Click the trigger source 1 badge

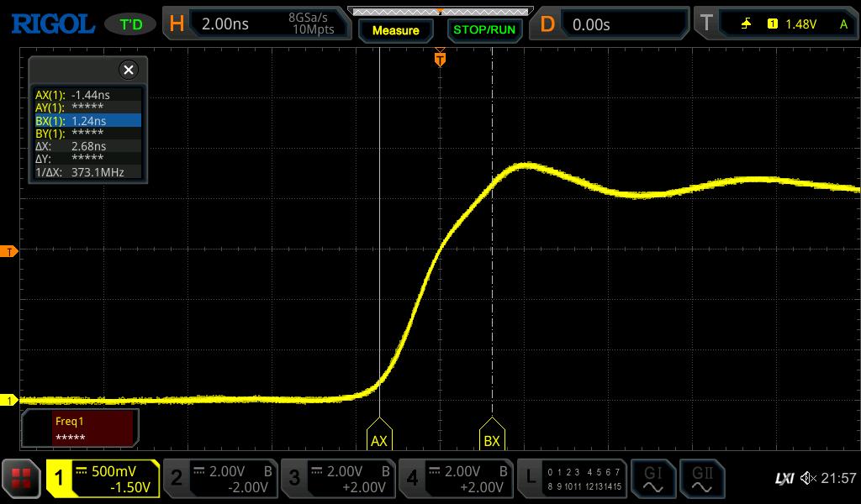tap(773, 24)
